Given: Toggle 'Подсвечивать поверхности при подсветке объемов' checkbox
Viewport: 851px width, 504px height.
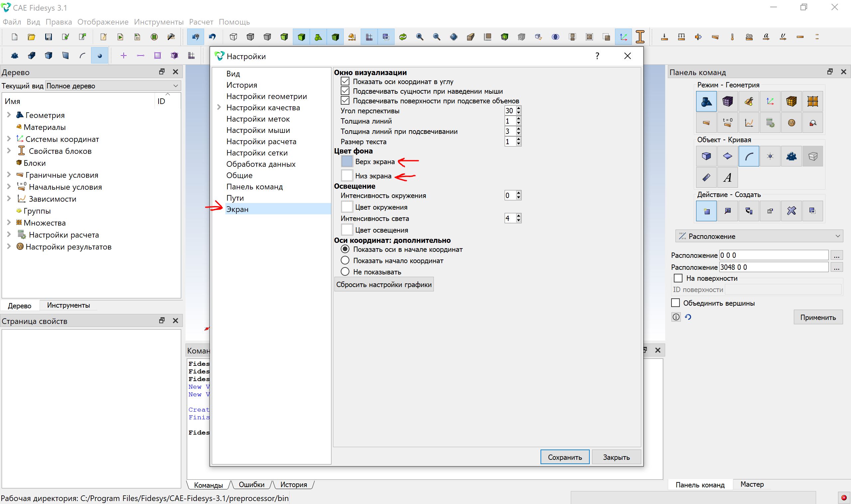Looking at the screenshot, I should pos(345,100).
